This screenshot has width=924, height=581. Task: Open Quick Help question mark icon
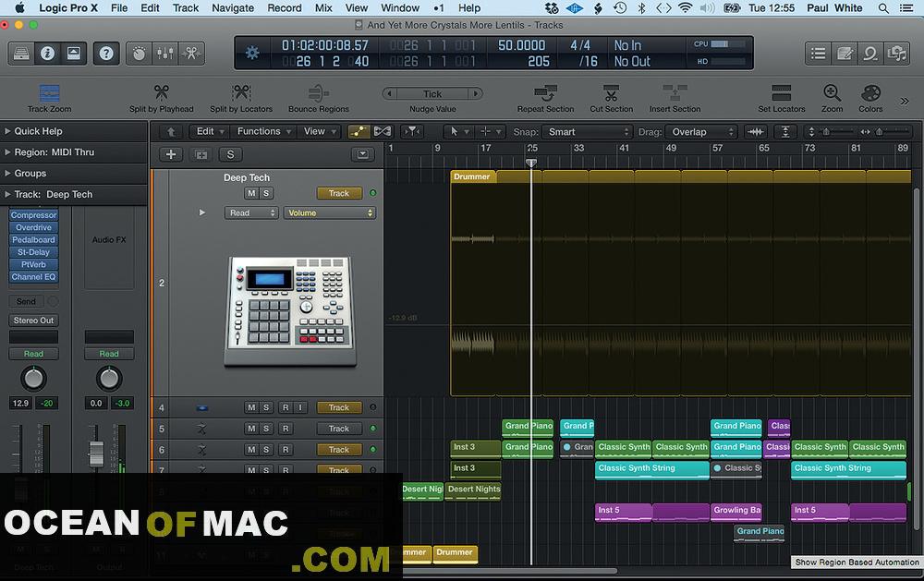[x=106, y=54]
